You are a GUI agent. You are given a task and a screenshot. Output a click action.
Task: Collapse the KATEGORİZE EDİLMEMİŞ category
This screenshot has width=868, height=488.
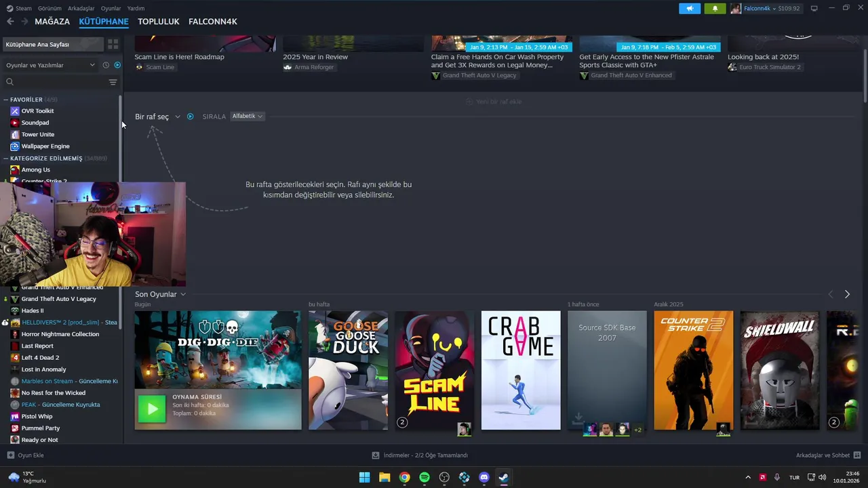coord(5,158)
